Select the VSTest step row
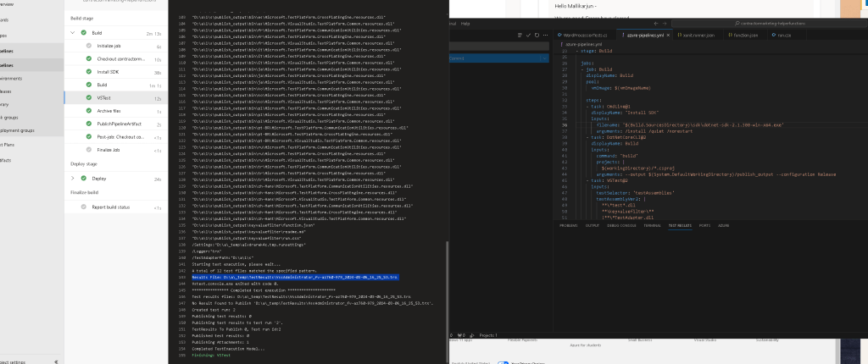This screenshot has width=868, height=364. coord(114,98)
